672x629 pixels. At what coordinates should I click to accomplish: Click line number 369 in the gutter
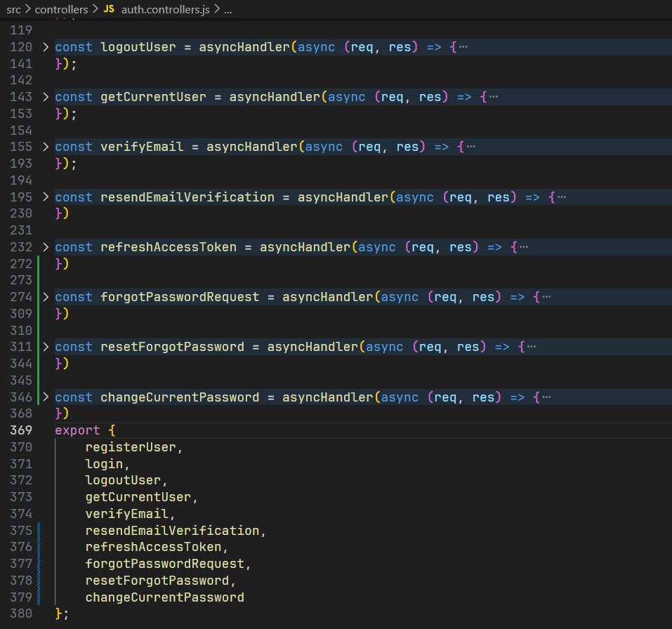21,430
